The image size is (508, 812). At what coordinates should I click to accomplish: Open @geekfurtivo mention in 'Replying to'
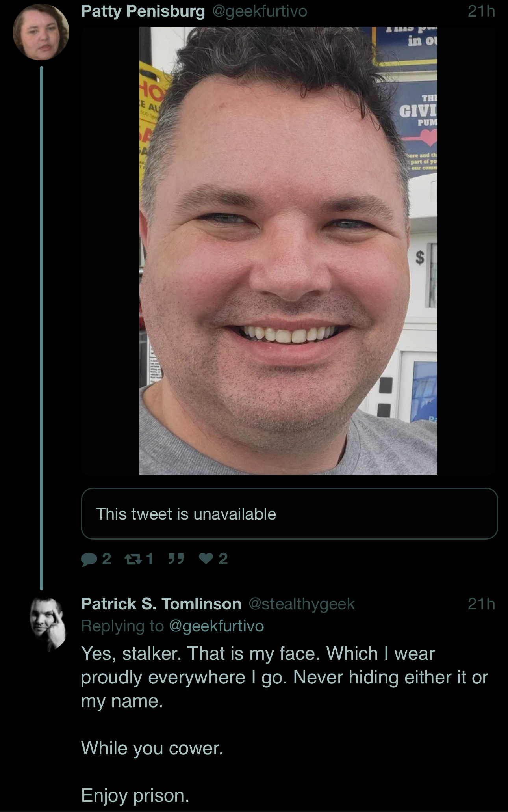point(216,626)
